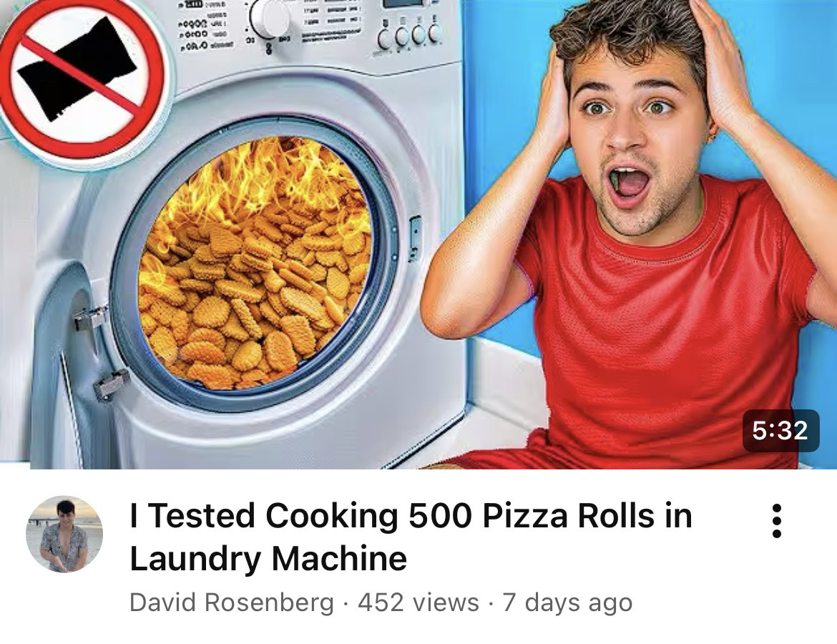The height and width of the screenshot is (644, 837).
Task: Click the David Rosenberg channel name
Action: (232, 602)
